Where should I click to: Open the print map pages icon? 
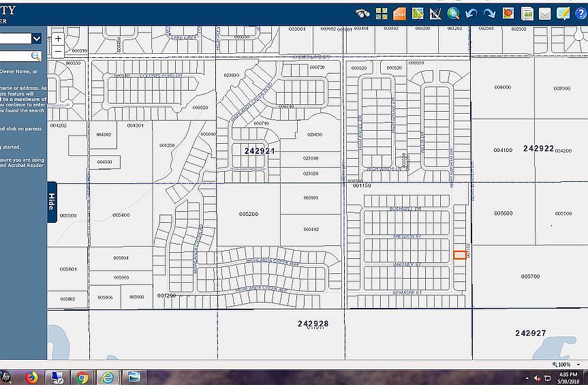point(527,14)
